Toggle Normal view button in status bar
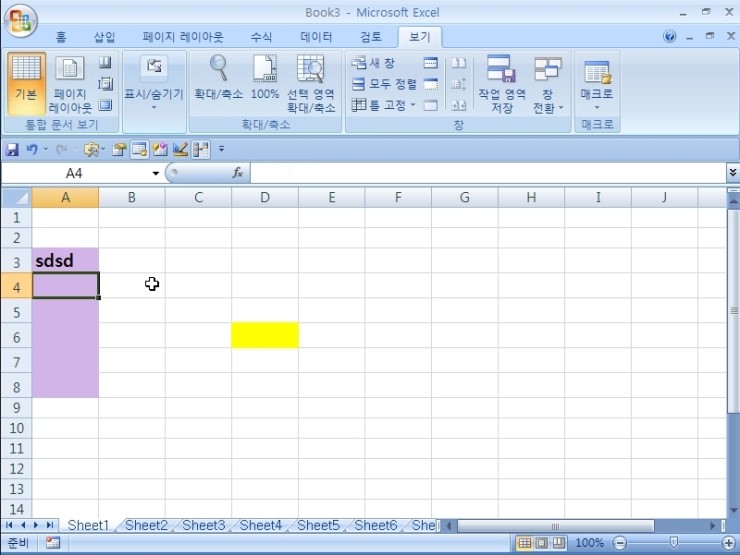740x555 pixels. pyautogui.click(x=524, y=543)
